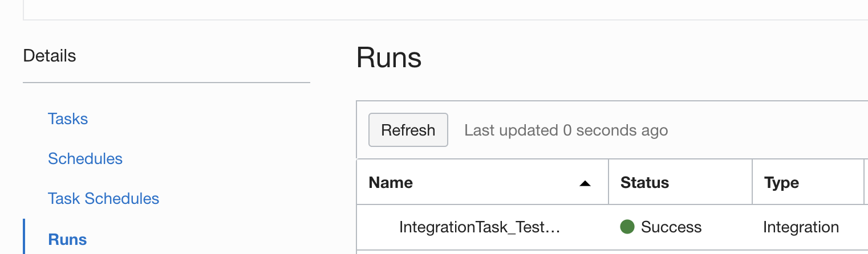
Task: Click the Type column header
Action: point(781,183)
